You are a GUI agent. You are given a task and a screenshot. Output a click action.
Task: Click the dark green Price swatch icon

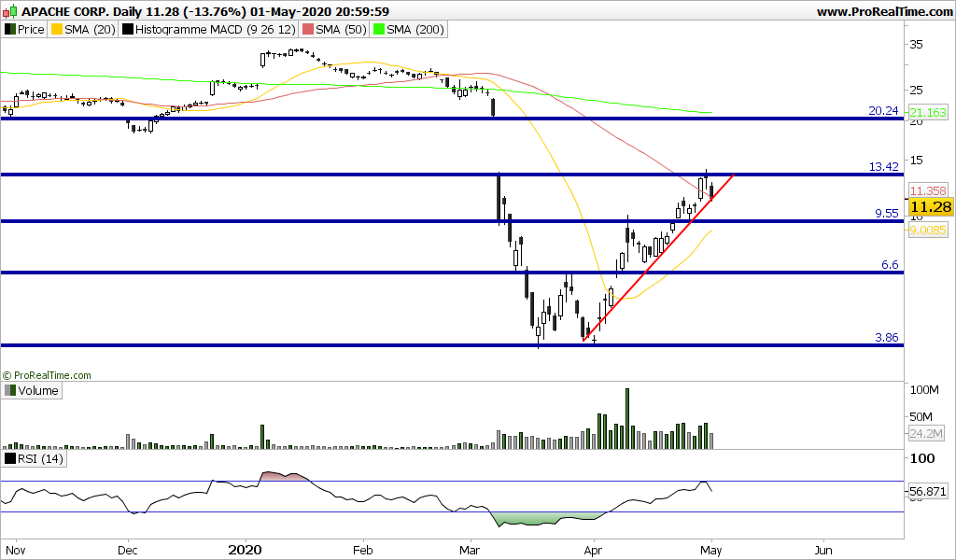click(x=9, y=29)
